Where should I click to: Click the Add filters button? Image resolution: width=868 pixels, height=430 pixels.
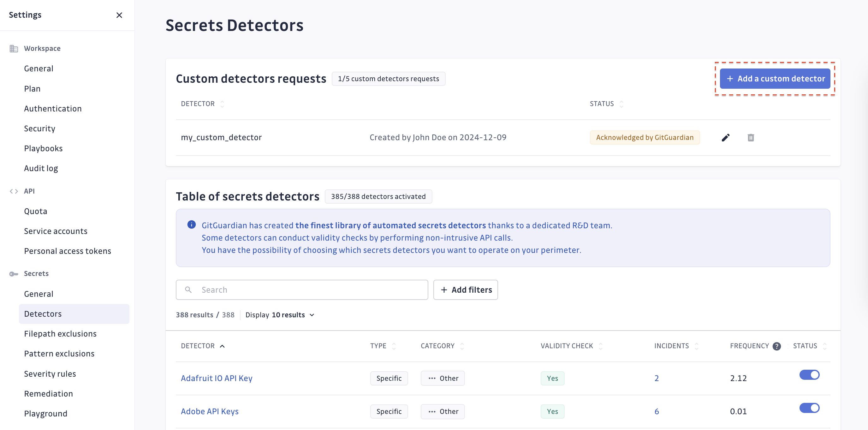click(465, 290)
